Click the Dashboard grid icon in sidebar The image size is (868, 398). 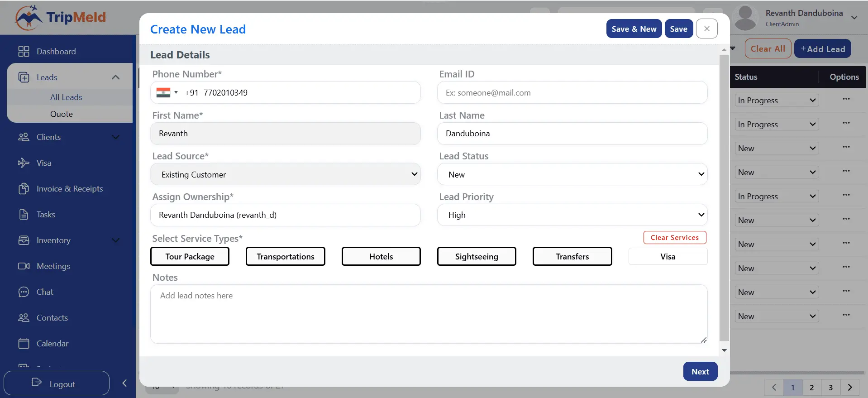tap(24, 51)
